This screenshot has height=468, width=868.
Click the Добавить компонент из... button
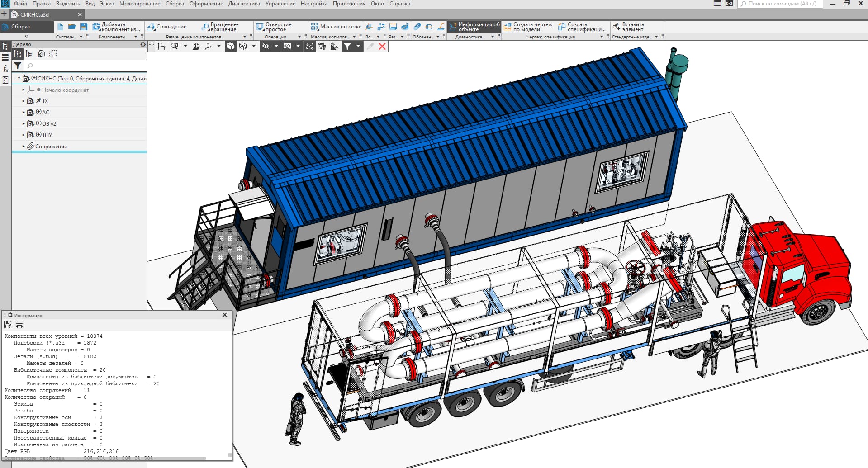click(x=116, y=27)
